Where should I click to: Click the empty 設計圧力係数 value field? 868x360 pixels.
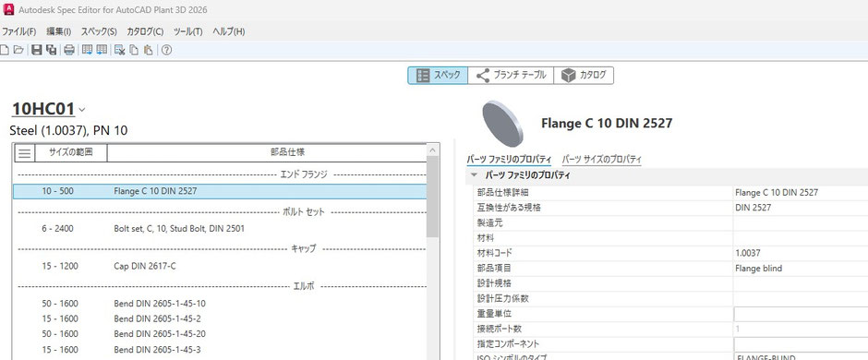pyautogui.click(x=800, y=299)
